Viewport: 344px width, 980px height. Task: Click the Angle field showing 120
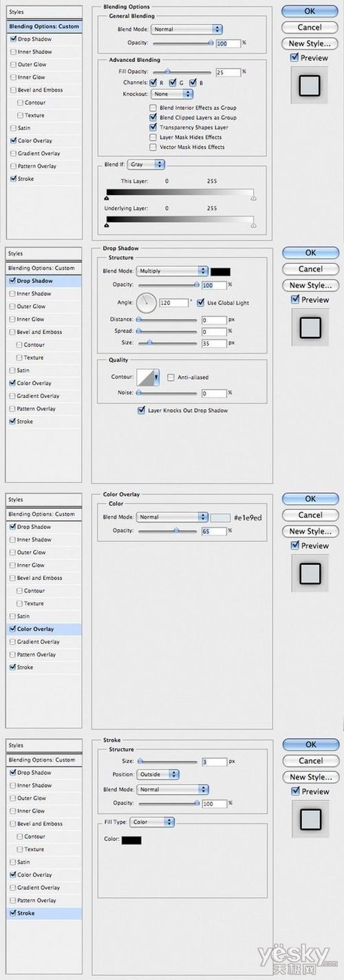click(x=175, y=302)
